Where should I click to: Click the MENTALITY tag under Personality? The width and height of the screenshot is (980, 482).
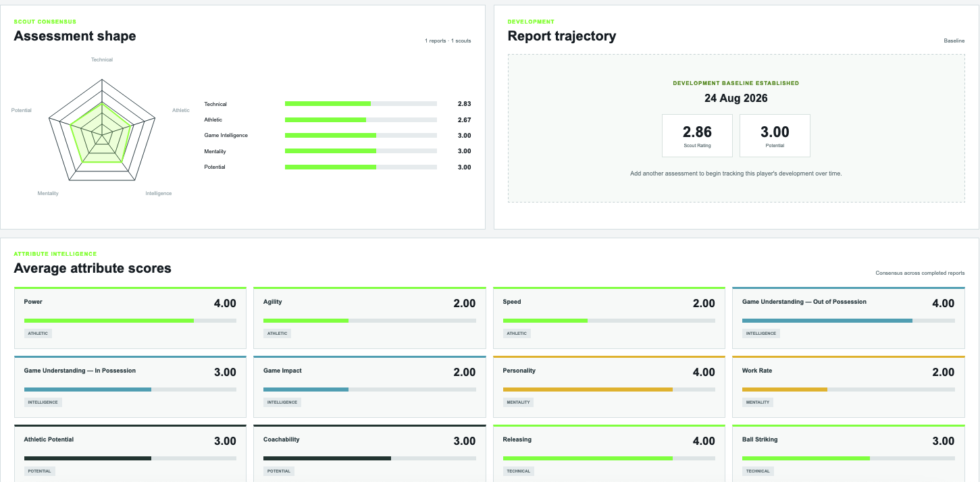[518, 402]
